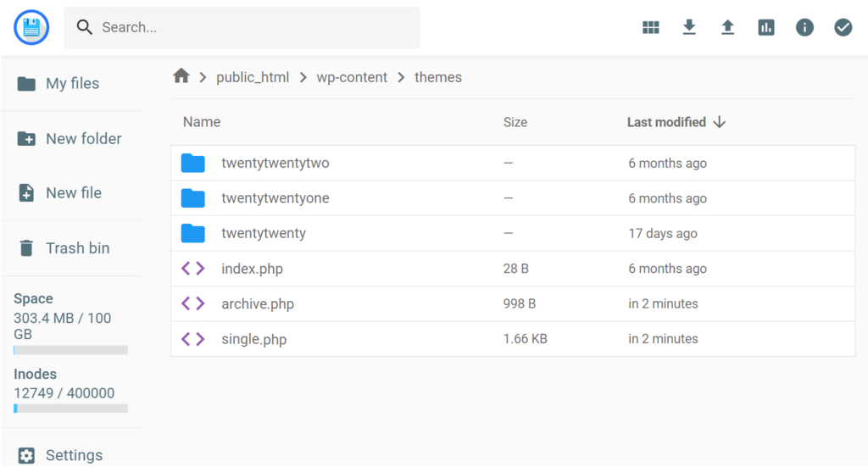Focus the Search input field

[x=254, y=28]
